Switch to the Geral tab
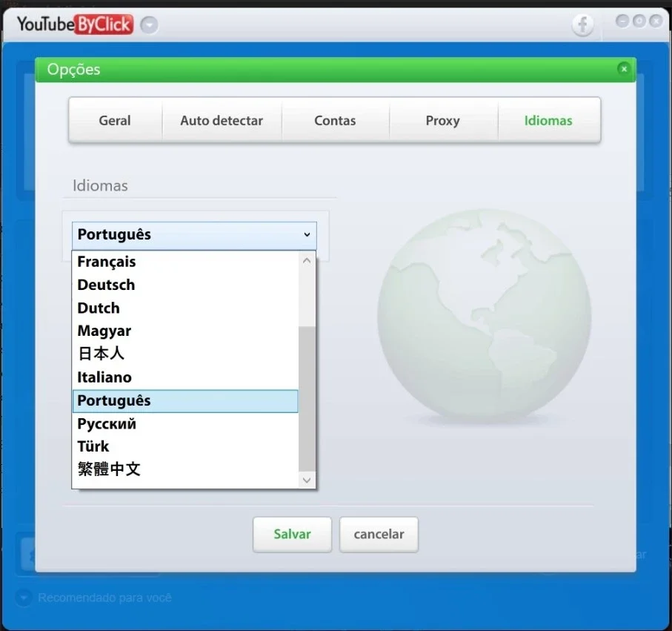The image size is (672, 631). (115, 120)
